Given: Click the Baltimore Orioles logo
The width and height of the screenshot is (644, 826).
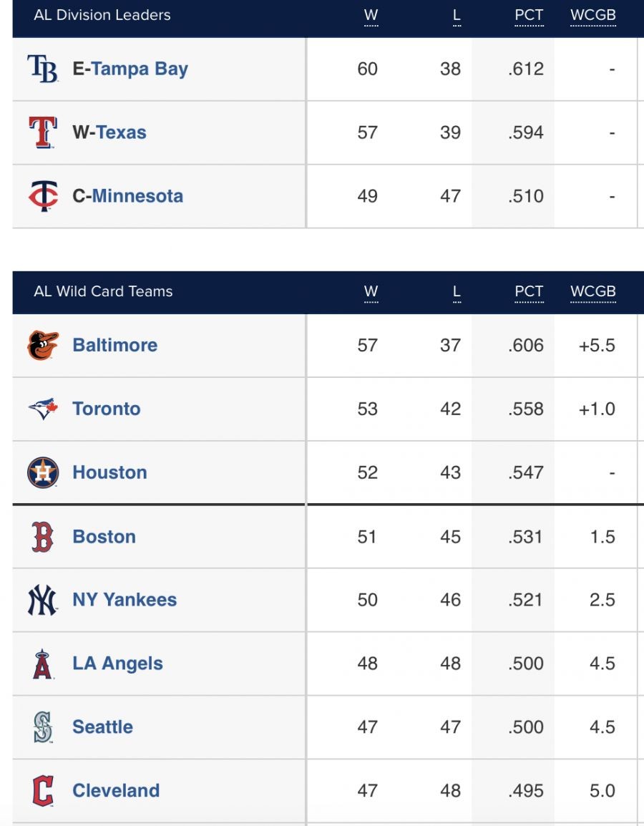Looking at the screenshot, I should pos(43,345).
